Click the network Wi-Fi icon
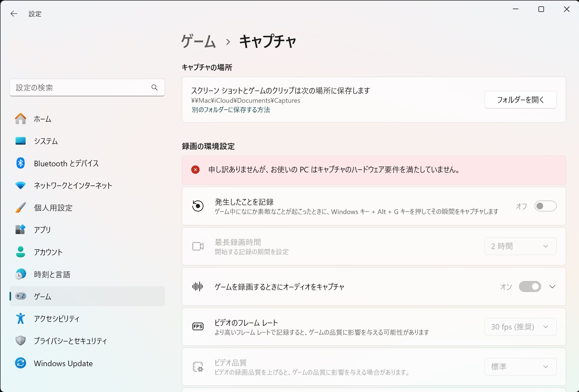 [x=21, y=185]
